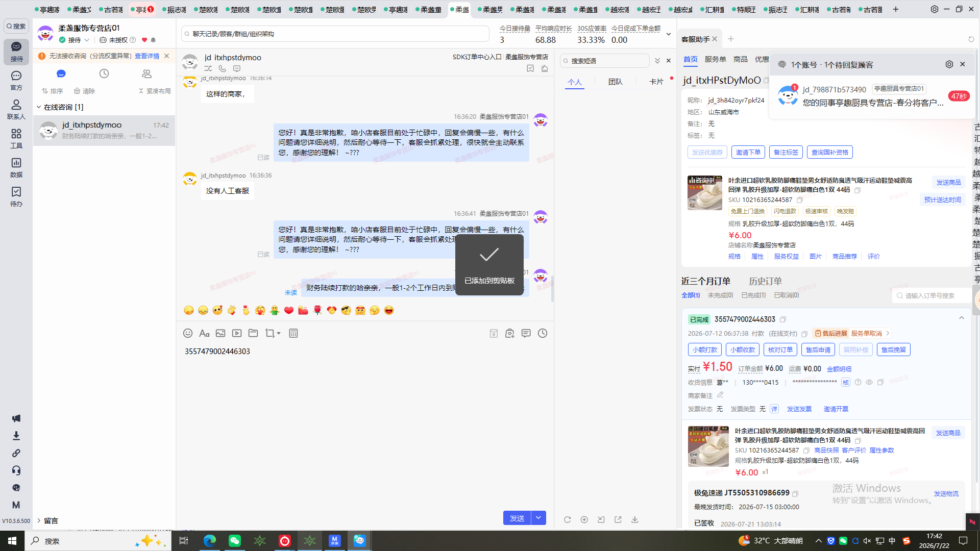Focus the 搜索短语 search field
Viewport: 980px width, 551px height.
605,61
